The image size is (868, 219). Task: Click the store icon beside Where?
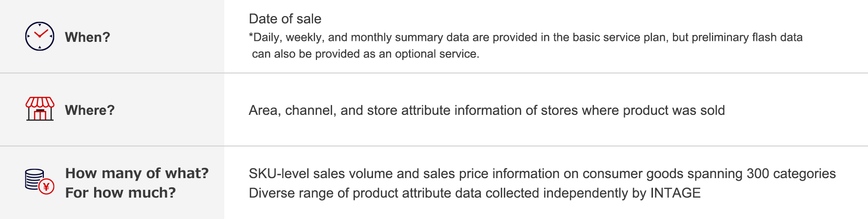click(39, 109)
